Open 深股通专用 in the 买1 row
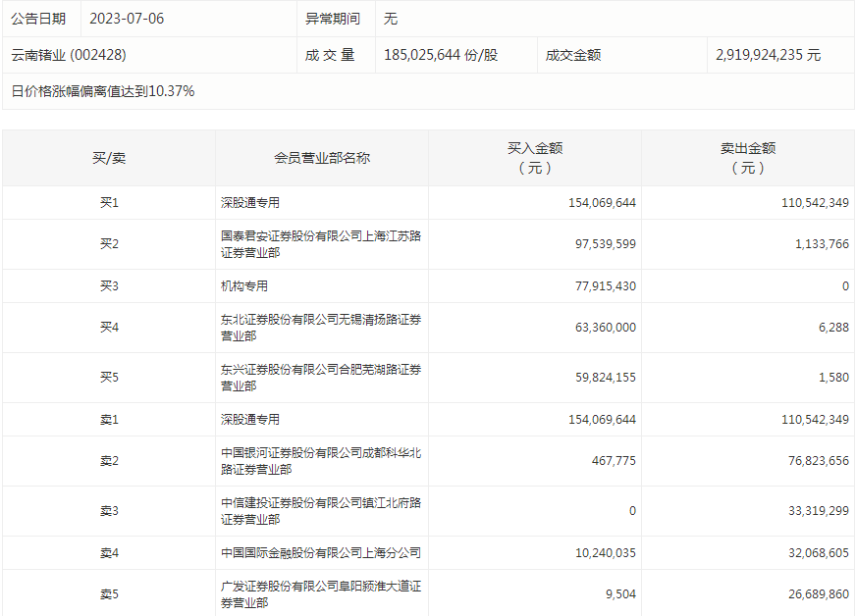The image size is (856, 616). 250,203
